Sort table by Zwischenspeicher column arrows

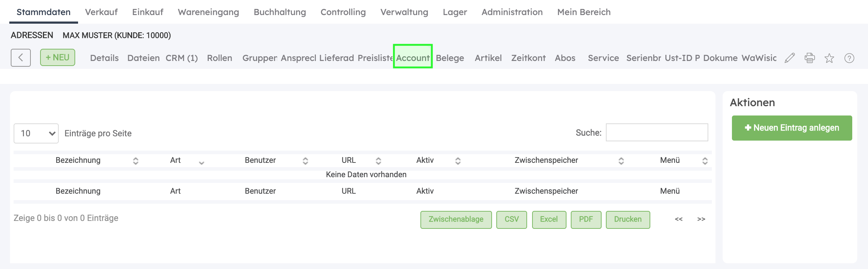621,161
